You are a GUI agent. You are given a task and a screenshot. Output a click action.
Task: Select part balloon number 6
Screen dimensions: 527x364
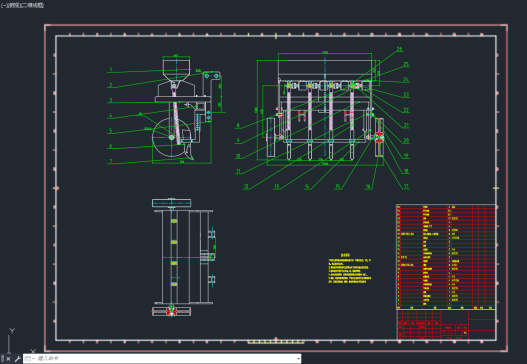click(x=111, y=146)
